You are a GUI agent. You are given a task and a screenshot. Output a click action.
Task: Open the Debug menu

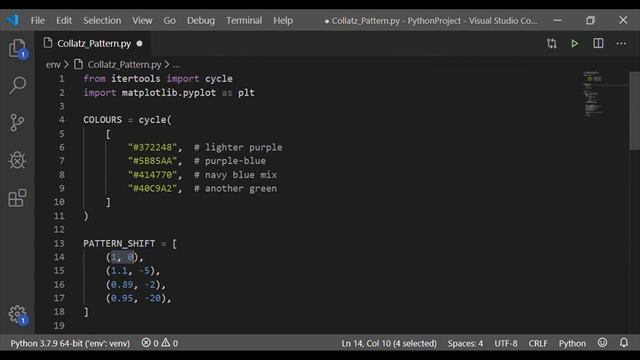click(x=201, y=20)
